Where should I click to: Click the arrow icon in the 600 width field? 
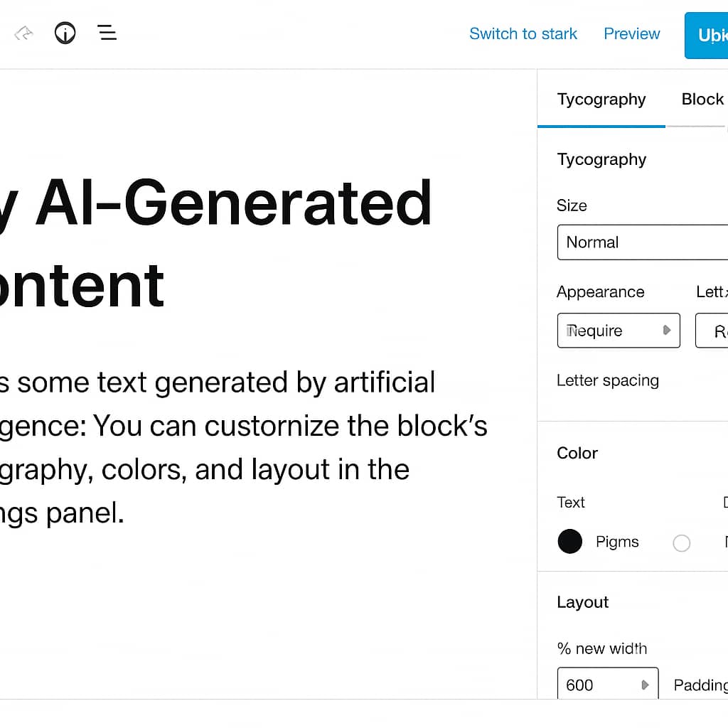point(645,685)
